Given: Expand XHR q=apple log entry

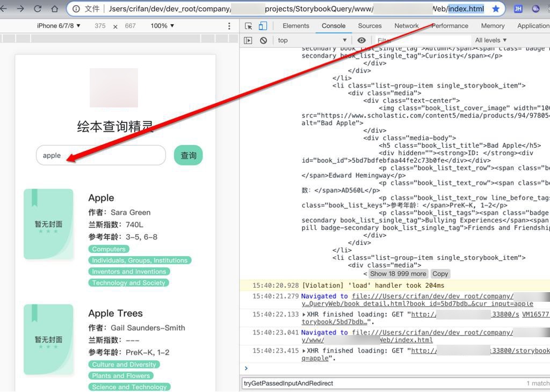Looking at the screenshot, I should pos(304,350).
